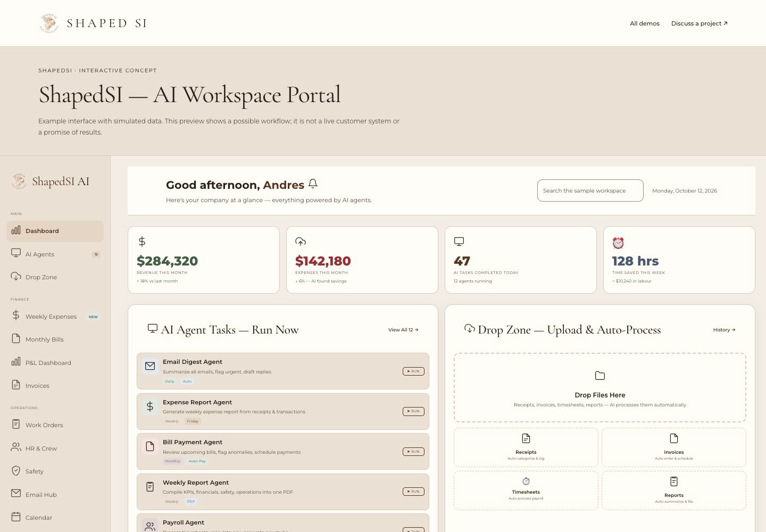Click the Invoices upload tile icon
766x532 pixels.
pyautogui.click(x=674, y=438)
